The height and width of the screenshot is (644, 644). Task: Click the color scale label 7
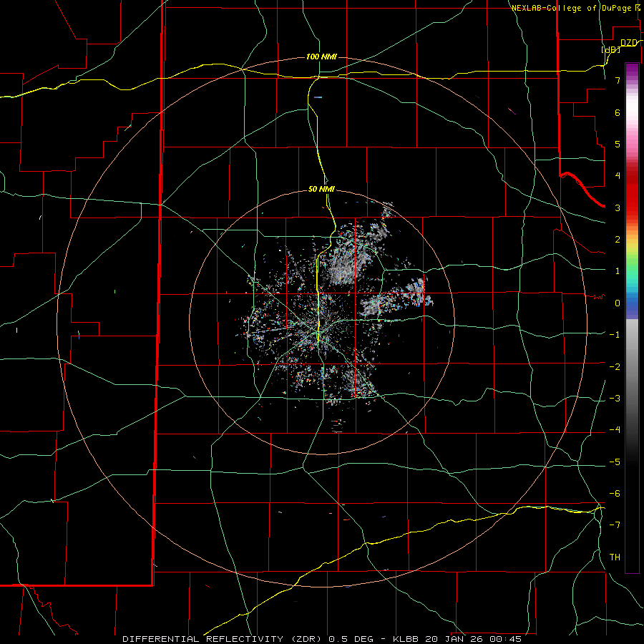[618, 80]
